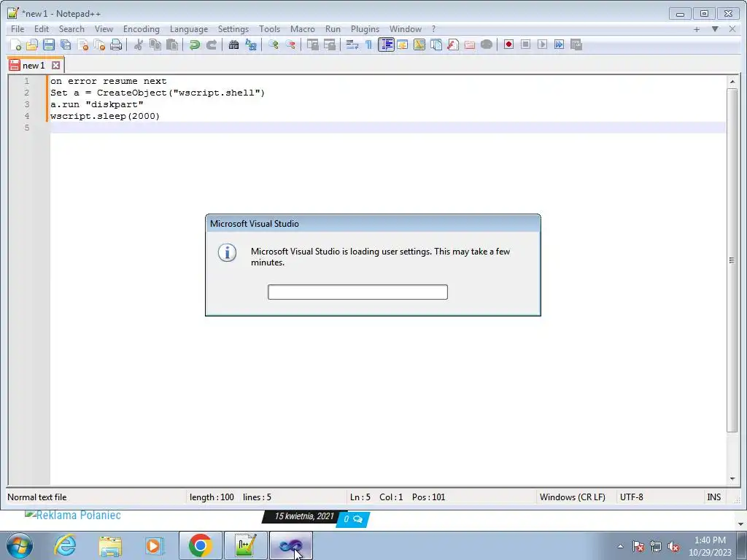
Task: Open the Run menu
Action: coord(333,29)
